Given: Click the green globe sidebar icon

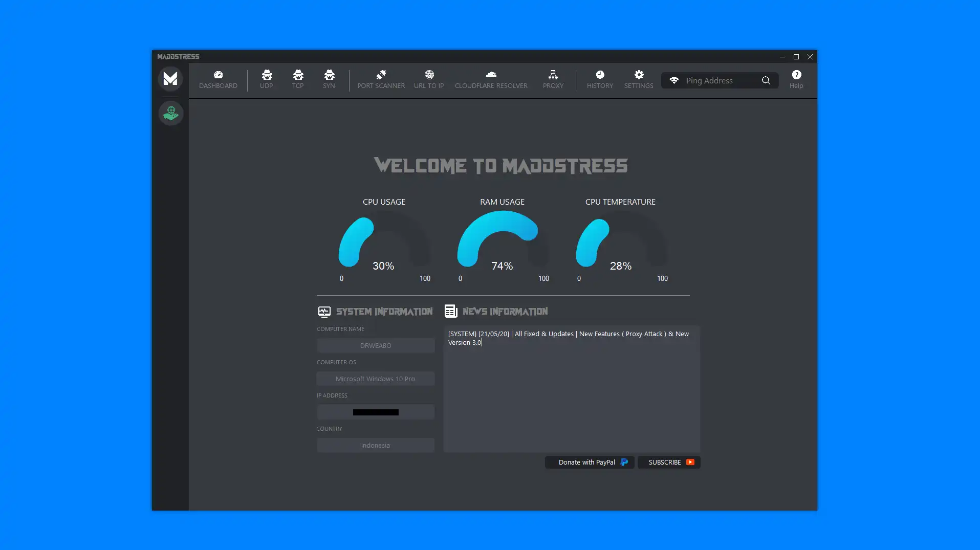Looking at the screenshot, I should [170, 113].
